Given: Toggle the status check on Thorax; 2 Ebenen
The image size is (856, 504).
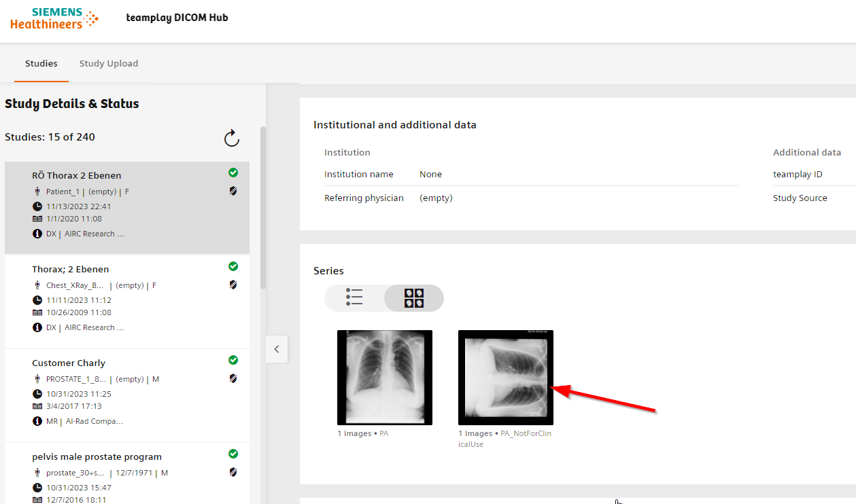Looking at the screenshot, I should pyautogui.click(x=233, y=266).
